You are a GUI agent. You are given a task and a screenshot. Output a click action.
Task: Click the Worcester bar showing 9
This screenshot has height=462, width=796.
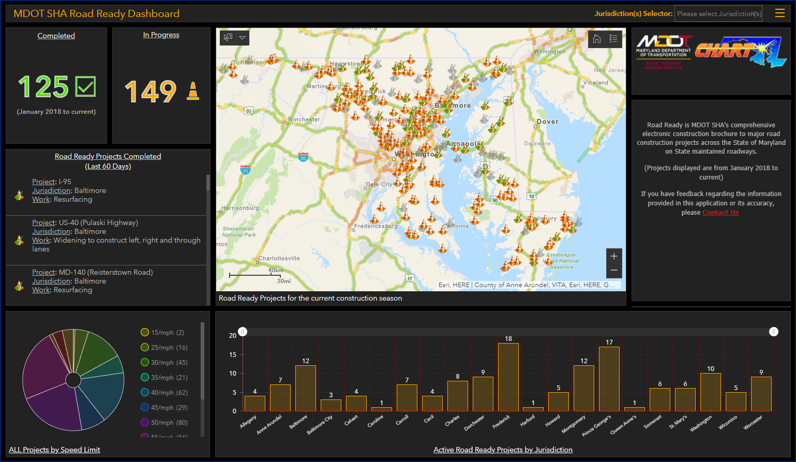tap(761, 393)
